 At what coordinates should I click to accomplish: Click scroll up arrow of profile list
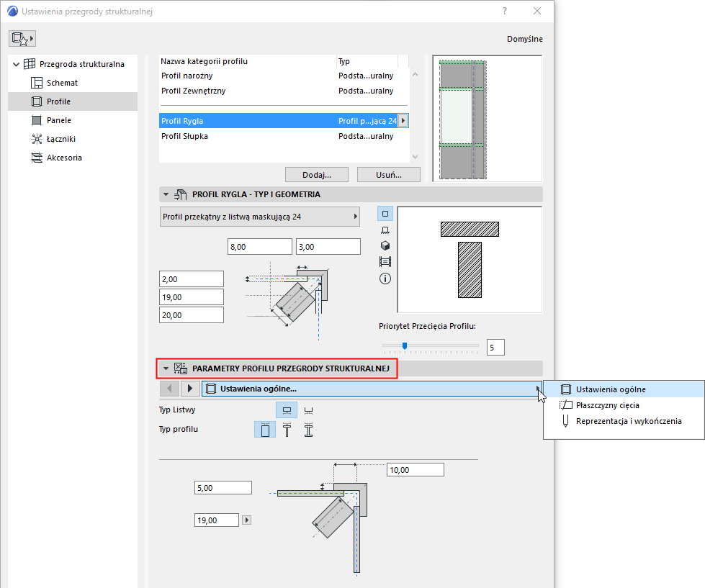coord(415,75)
